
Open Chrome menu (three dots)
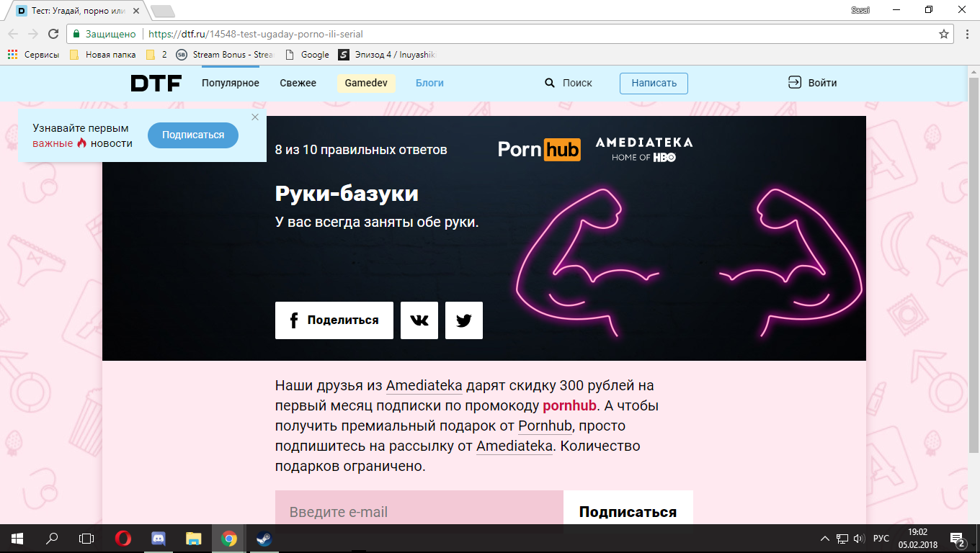click(967, 34)
